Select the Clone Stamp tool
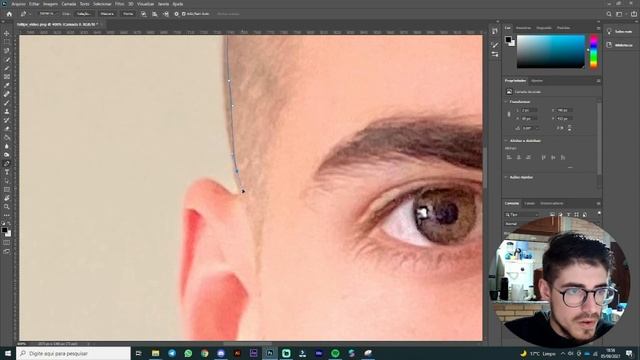This screenshot has height=360, width=640. click(x=7, y=111)
